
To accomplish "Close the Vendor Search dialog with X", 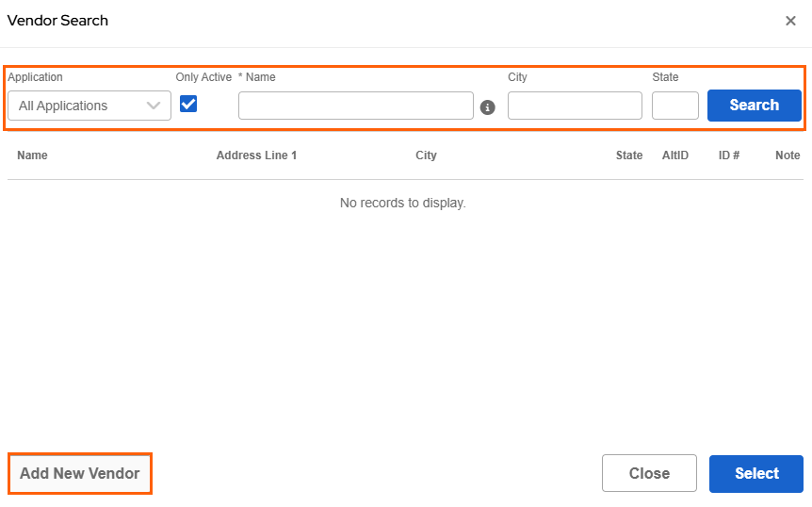I will [x=790, y=21].
